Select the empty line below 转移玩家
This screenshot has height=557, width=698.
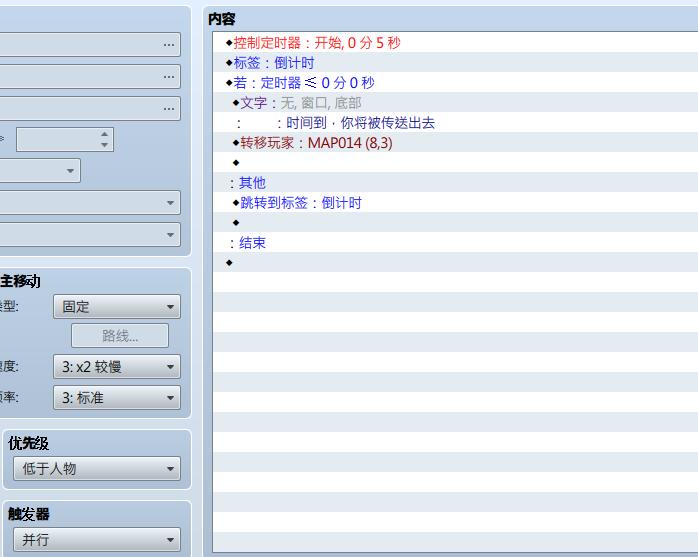click(455, 163)
